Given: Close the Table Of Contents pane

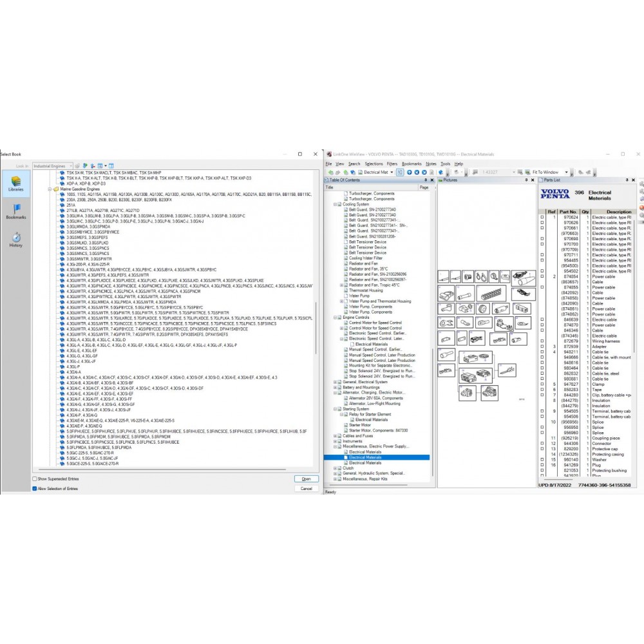Looking at the screenshot, I should click(x=432, y=180).
